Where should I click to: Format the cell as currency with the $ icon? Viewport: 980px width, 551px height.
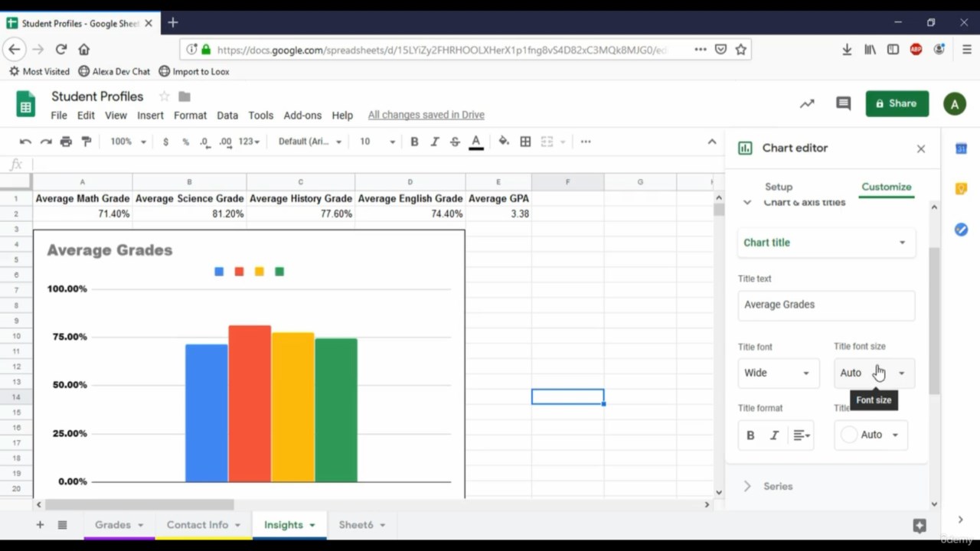point(165,142)
